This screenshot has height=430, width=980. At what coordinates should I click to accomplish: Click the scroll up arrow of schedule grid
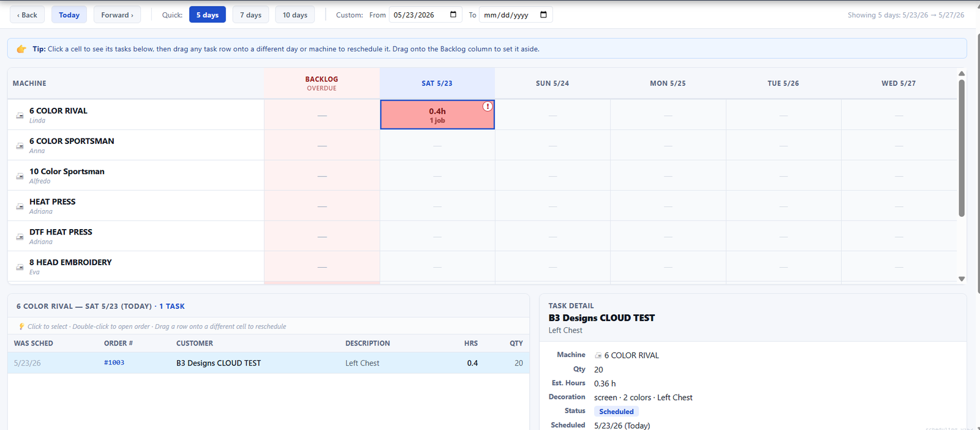click(x=962, y=74)
